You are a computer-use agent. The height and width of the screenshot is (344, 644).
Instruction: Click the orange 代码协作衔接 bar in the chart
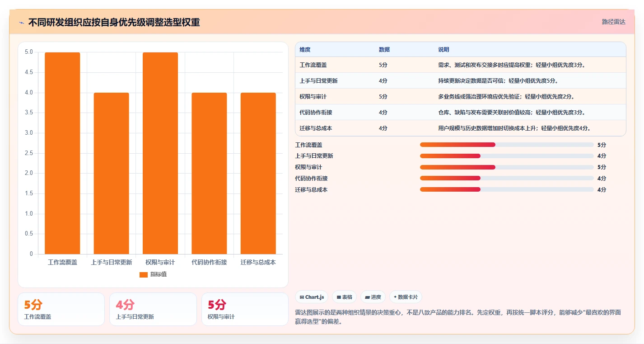click(209, 173)
